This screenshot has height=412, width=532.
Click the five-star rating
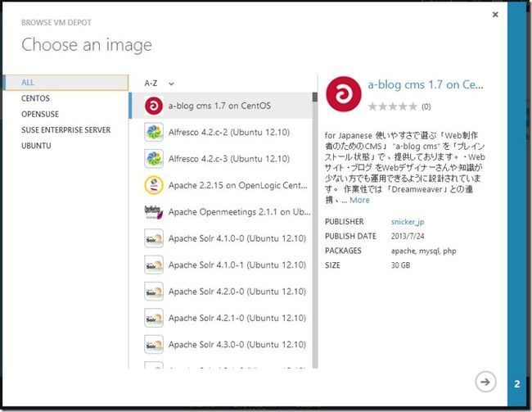coord(393,106)
